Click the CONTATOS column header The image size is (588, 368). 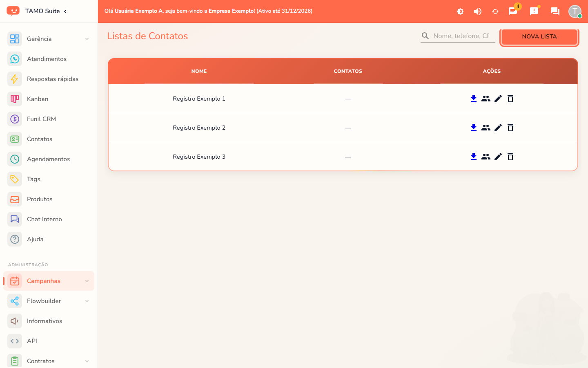[x=348, y=71]
